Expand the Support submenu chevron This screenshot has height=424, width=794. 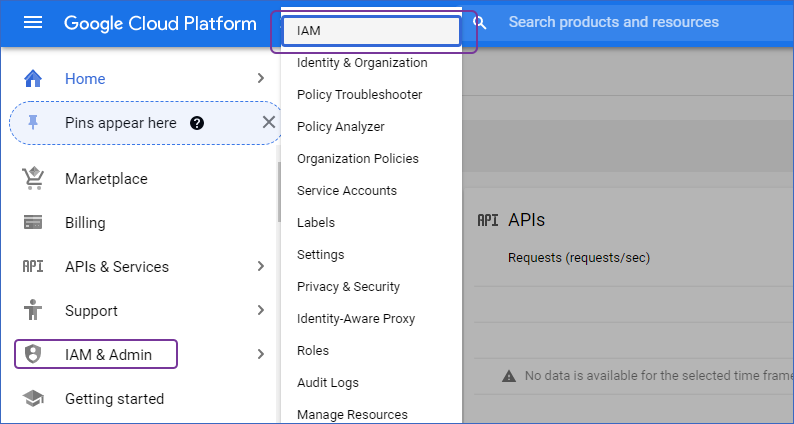[261, 310]
